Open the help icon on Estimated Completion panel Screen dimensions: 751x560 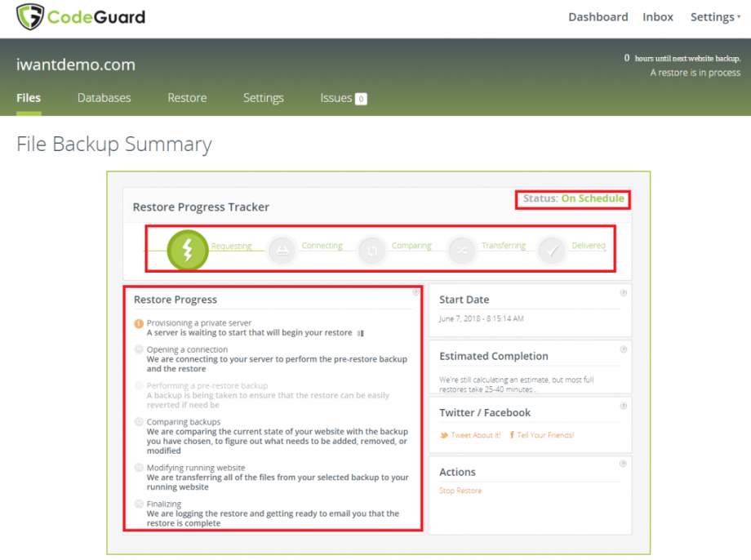tap(623, 348)
